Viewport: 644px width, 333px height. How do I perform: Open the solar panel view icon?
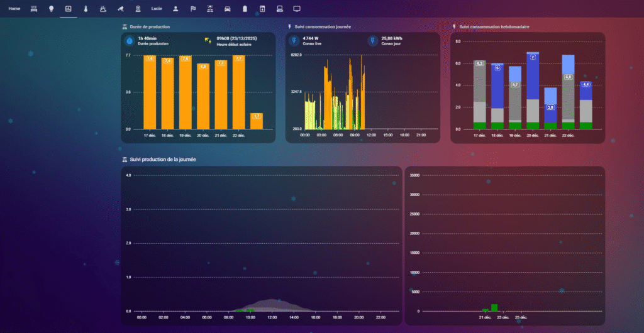pos(210,9)
